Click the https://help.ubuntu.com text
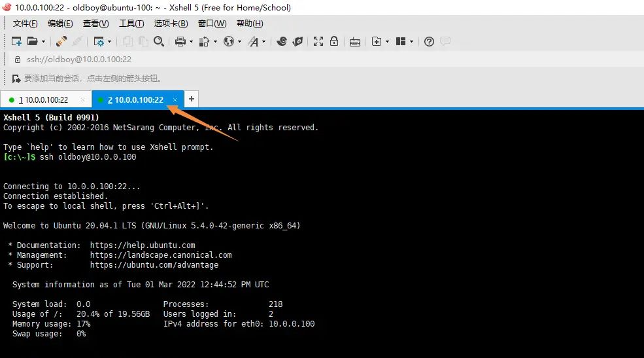The image size is (644, 358). [x=143, y=245]
